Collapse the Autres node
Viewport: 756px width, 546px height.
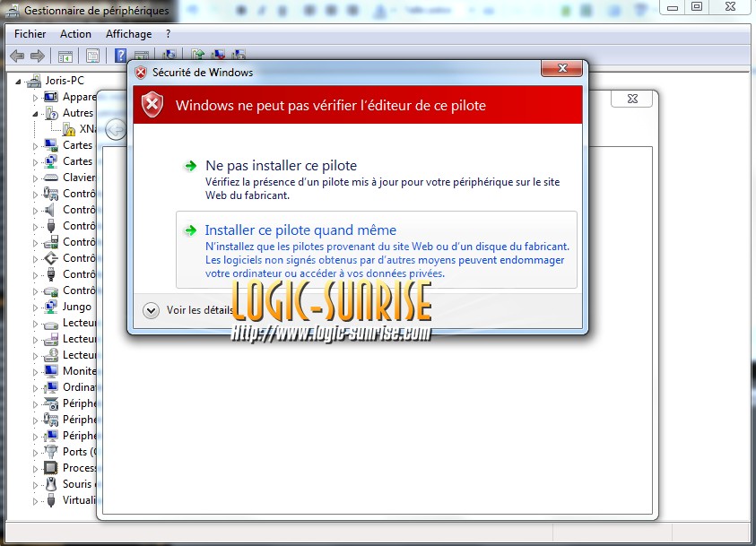35,114
